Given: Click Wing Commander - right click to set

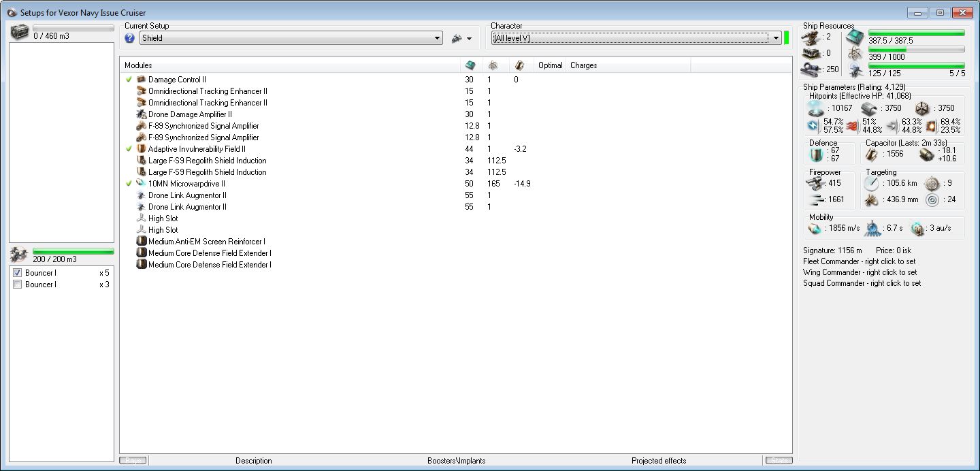Looking at the screenshot, I should pyautogui.click(x=860, y=272).
